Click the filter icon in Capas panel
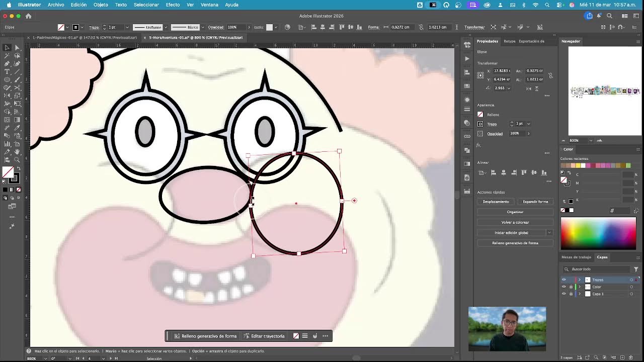The image size is (644, 362). coord(636,269)
